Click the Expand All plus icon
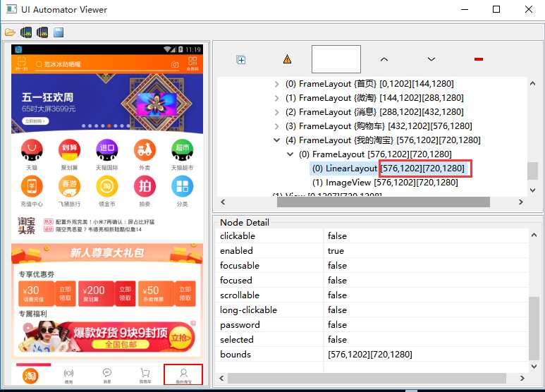545x392 pixels. [241, 60]
